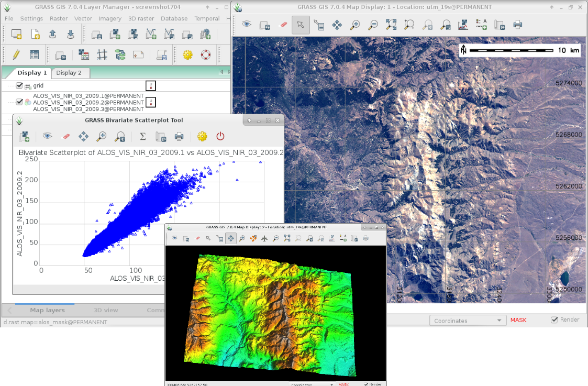Open the raster map calculator icon

pos(84,54)
